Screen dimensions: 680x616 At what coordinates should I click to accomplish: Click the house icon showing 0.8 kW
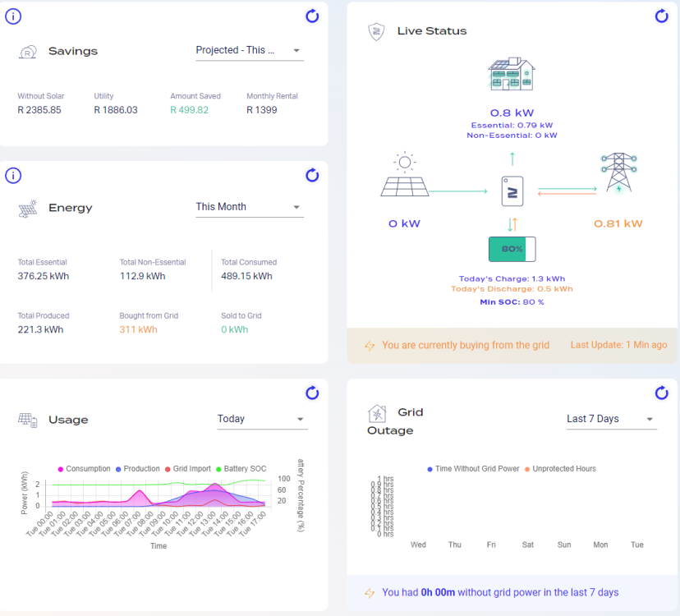[x=512, y=74]
